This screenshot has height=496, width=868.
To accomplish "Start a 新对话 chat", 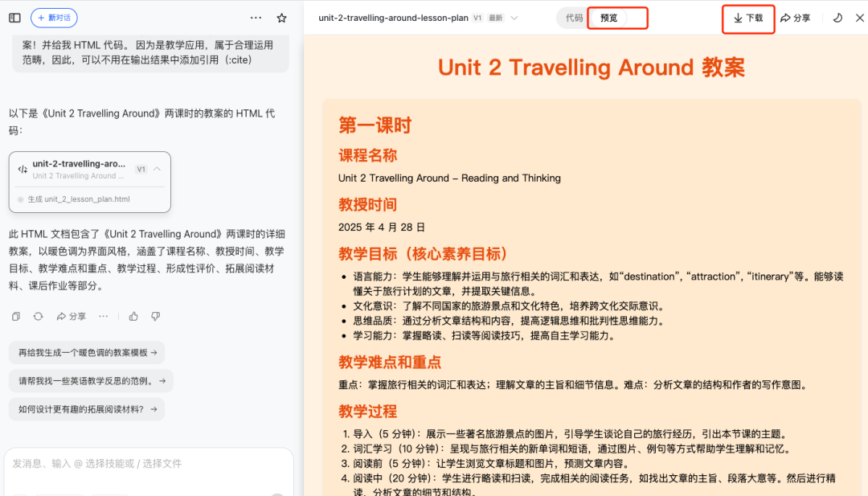I will [x=52, y=18].
